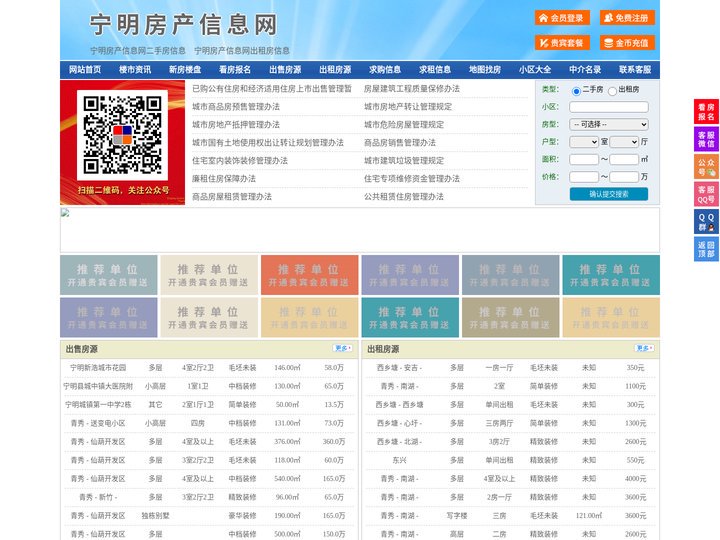Open the 厅 hall count dropdown
Image resolution: width=720 pixels, height=540 pixels.
[624, 142]
